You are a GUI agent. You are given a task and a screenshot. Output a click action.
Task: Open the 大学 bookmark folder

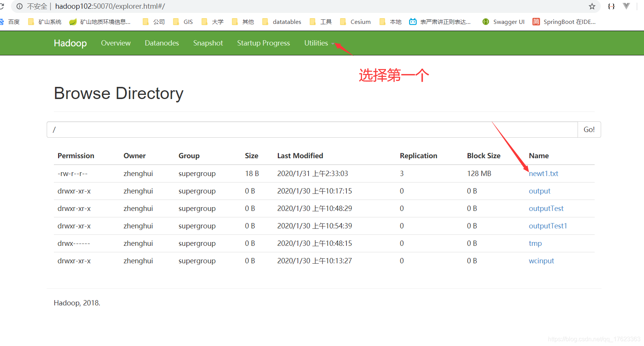click(x=213, y=22)
